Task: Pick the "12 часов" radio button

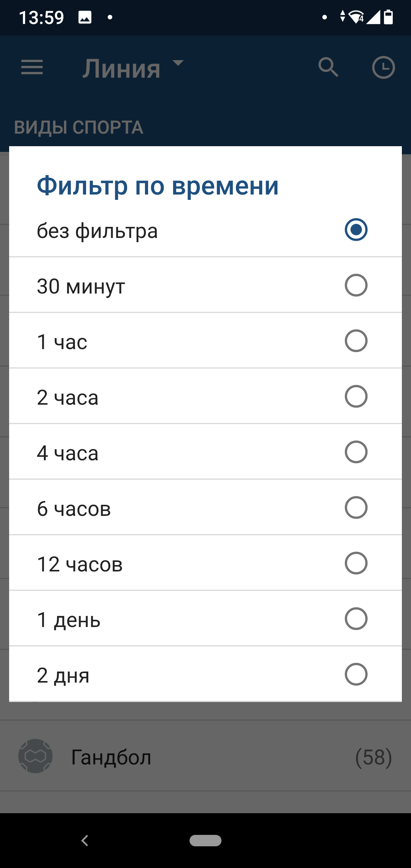Action: coord(356,563)
